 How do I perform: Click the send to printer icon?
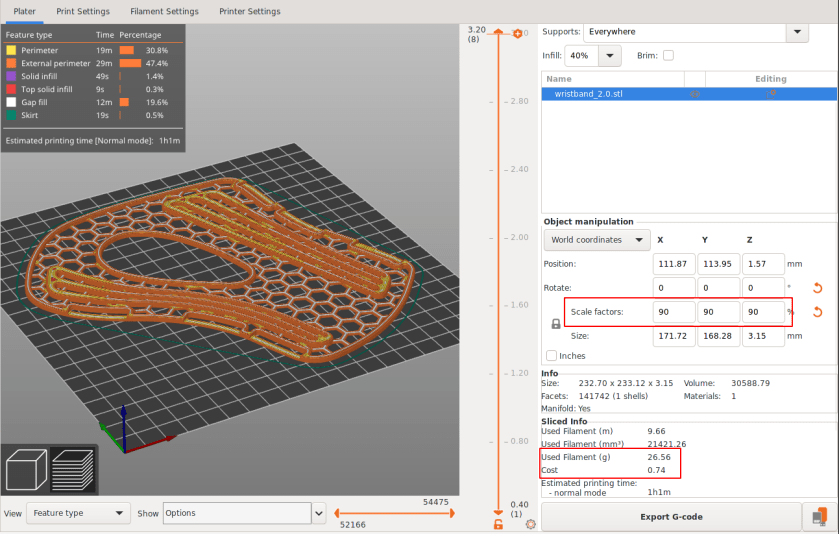coord(819,516)
